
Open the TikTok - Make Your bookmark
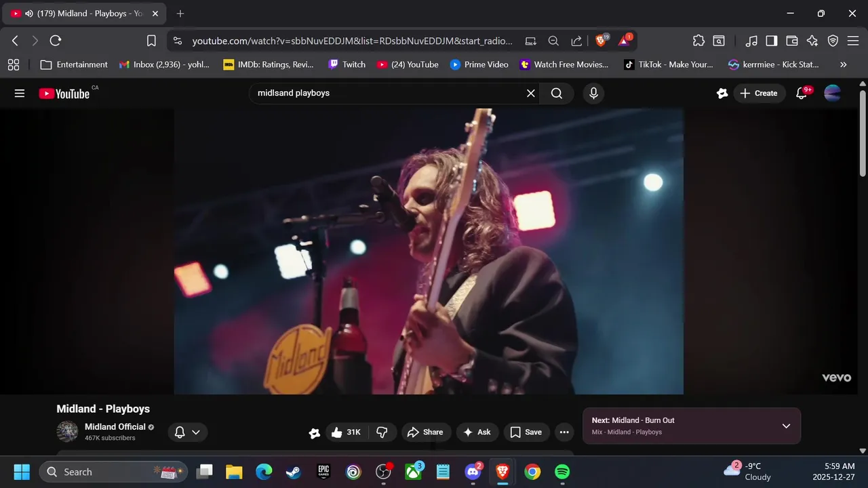(669, 64)
